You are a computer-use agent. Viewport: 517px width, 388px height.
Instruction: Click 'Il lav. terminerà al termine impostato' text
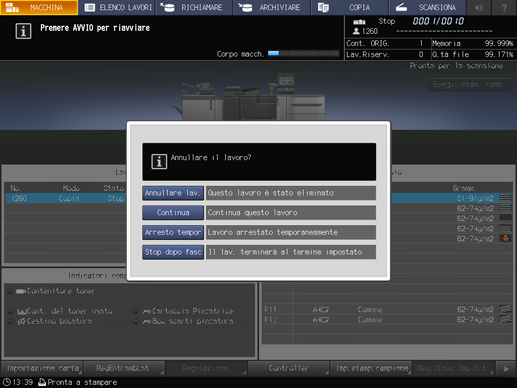tap(285, 252)
